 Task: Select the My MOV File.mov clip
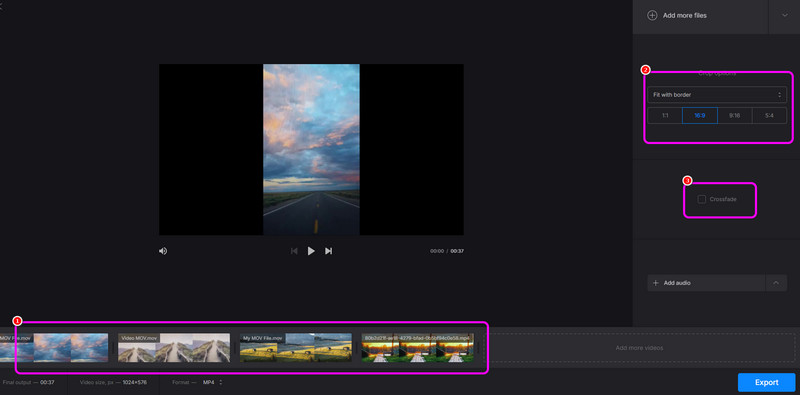(x=296, y=348)
